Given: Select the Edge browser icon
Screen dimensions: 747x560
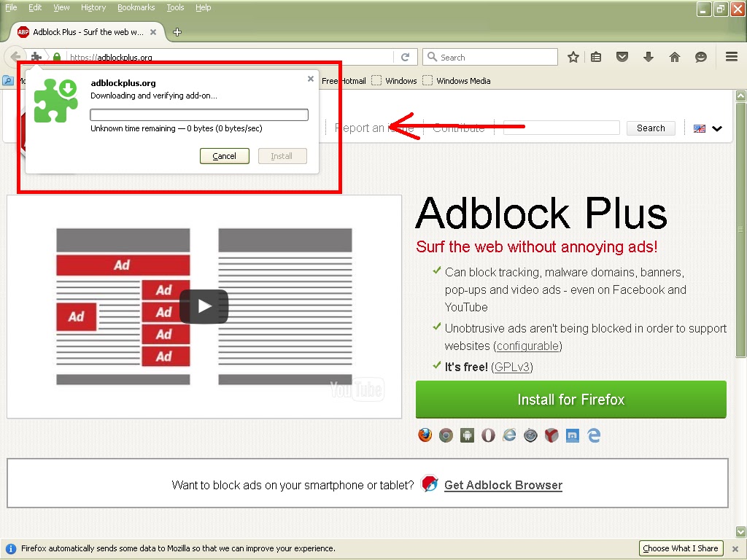Looking at the screenshot, I should [x=594, y=435].
